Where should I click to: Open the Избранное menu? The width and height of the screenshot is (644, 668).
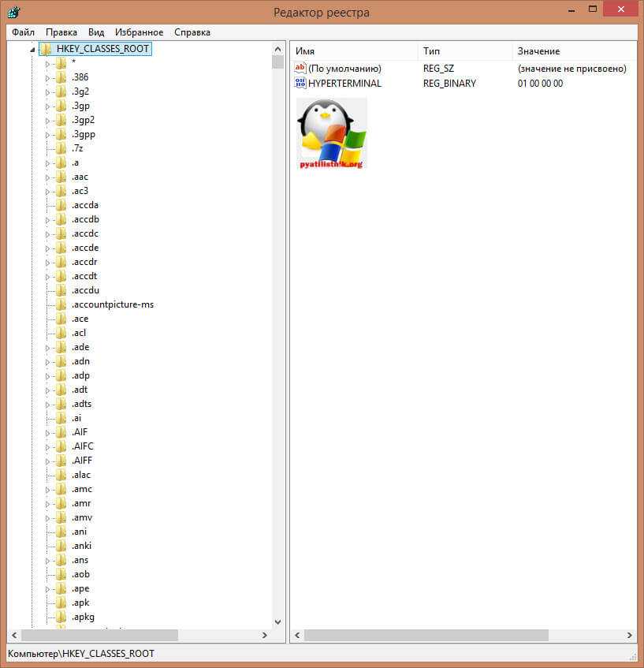pyautogui.click(x=139, y=32)
